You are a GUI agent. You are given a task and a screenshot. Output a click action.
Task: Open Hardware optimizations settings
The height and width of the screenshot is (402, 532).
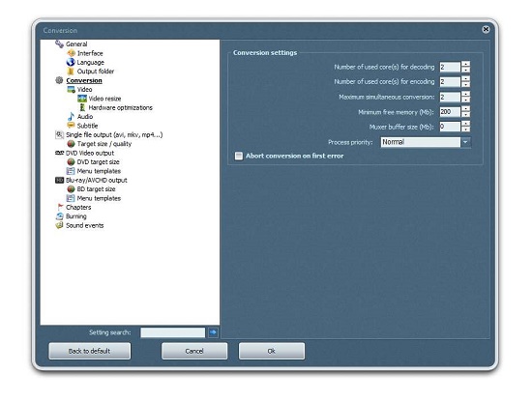121,107
